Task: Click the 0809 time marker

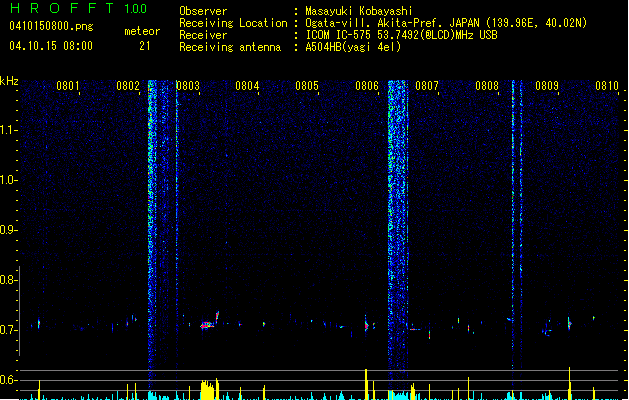Action: coord(547,85)
